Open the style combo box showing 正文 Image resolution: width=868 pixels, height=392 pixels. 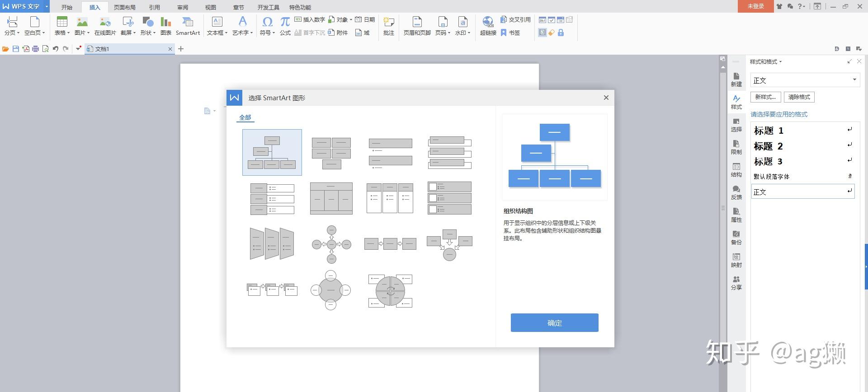(x=805, y=80)
